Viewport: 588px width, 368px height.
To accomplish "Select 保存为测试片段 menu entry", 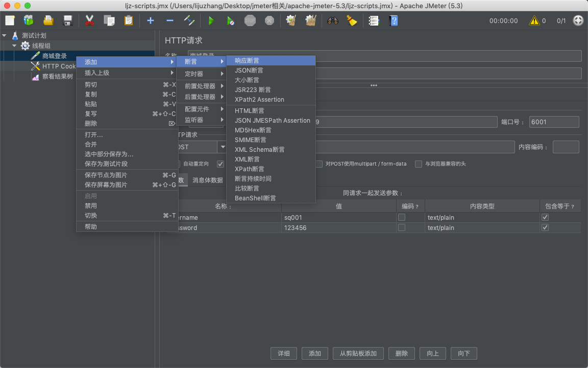I will tap(127, 164).
